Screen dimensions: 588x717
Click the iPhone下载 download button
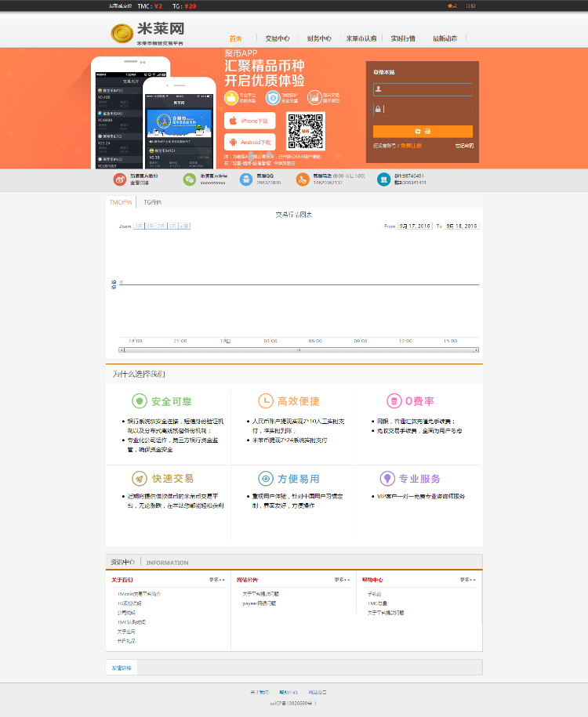coord(250,121)
